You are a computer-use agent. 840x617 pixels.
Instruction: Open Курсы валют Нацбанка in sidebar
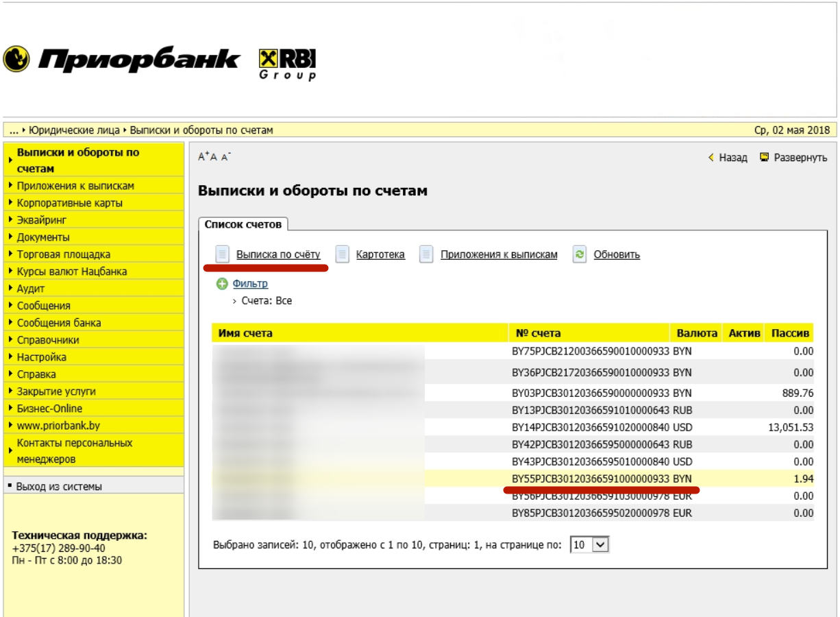click(x=72, y=271)
